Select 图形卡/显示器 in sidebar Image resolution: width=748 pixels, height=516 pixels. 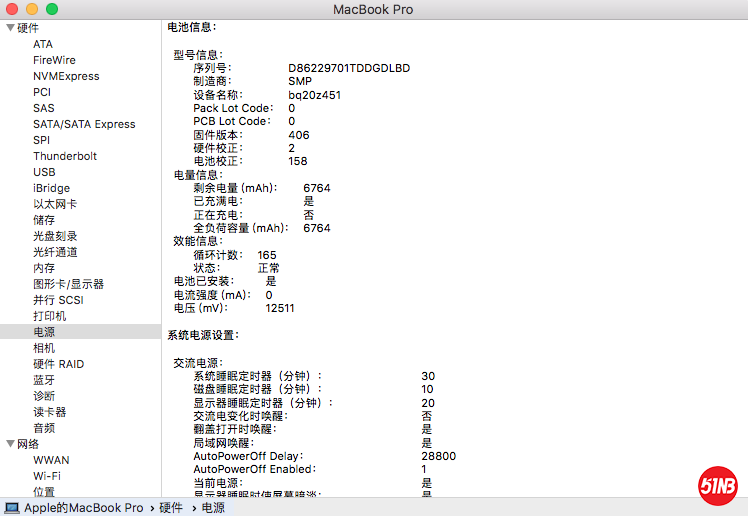coord(68,284)
